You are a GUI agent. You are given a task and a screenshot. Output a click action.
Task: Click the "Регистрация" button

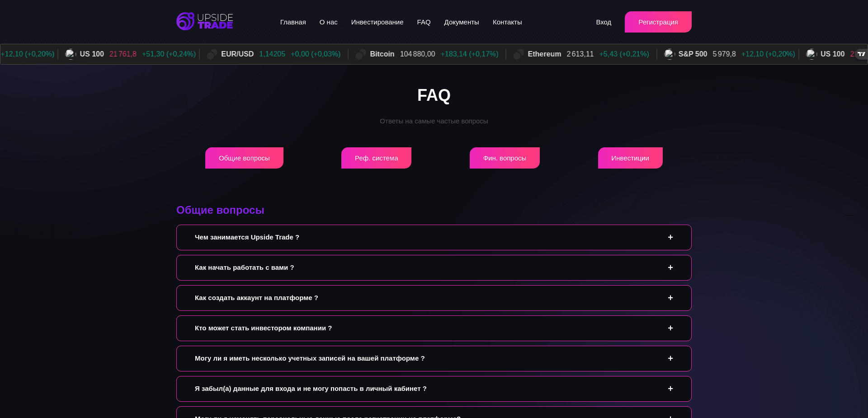point(658,22)
